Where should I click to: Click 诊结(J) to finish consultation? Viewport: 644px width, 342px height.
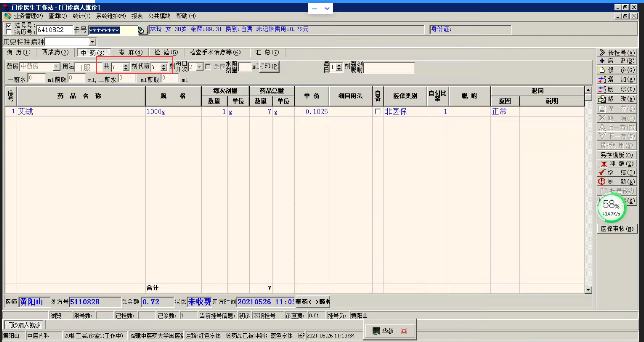tap(617, 172)
